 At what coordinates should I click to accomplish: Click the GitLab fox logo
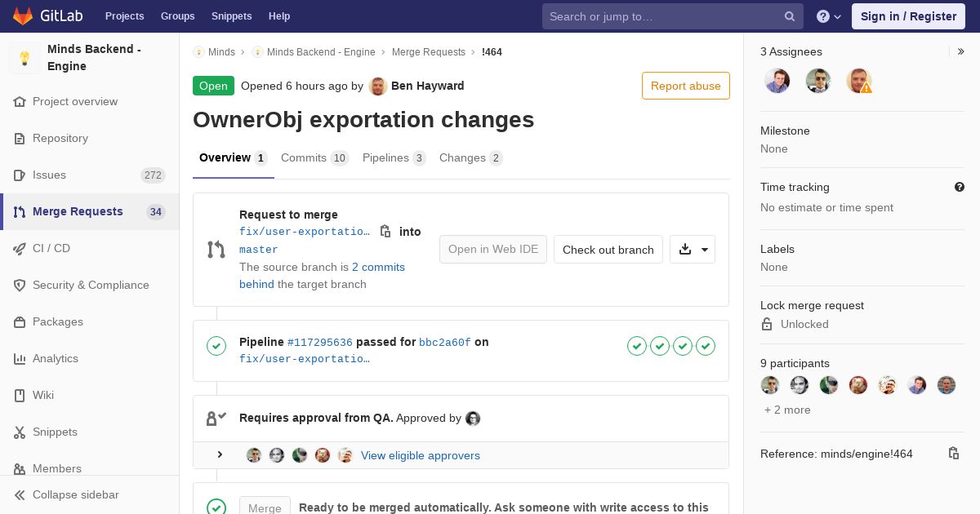coord(23,16)
